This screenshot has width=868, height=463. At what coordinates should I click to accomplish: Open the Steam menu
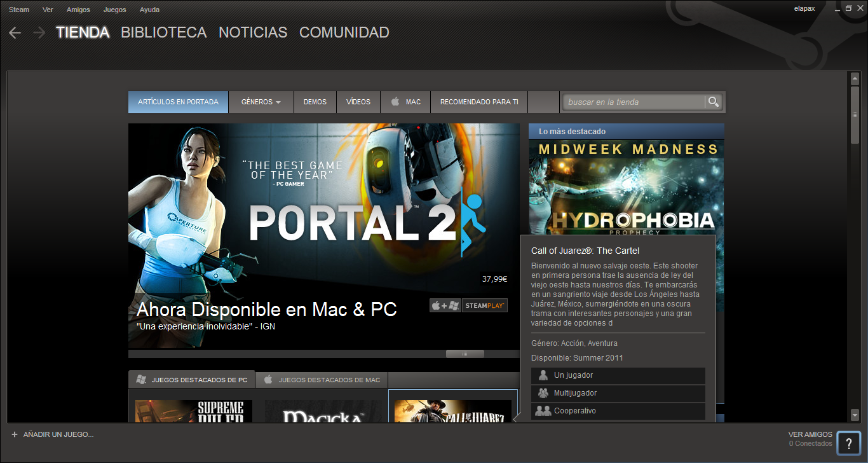pos(19,10)
